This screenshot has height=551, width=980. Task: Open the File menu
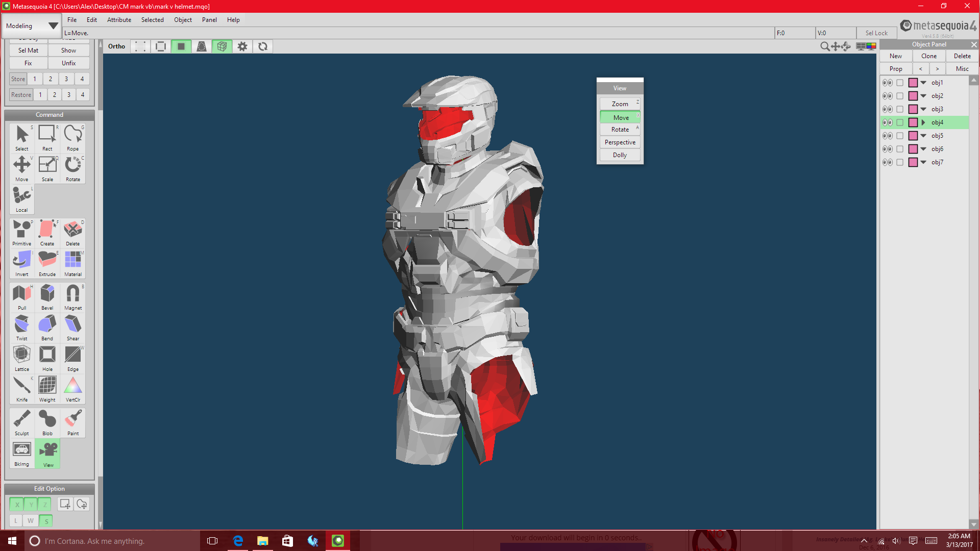tap(72, 20)
